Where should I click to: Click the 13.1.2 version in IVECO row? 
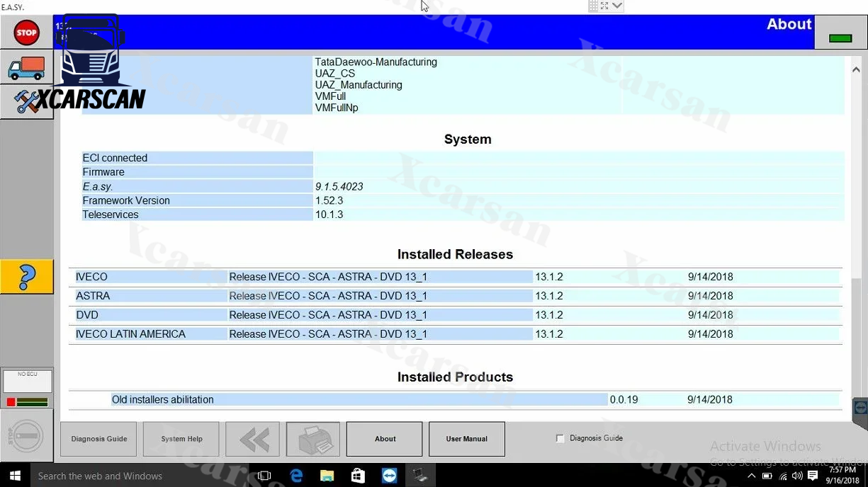(x=549, y=277)
